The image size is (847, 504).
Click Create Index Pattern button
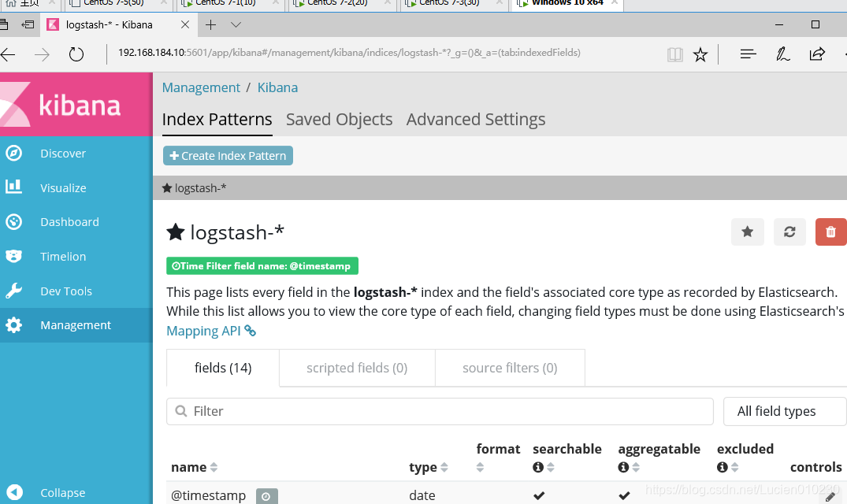tap(228, 155)
